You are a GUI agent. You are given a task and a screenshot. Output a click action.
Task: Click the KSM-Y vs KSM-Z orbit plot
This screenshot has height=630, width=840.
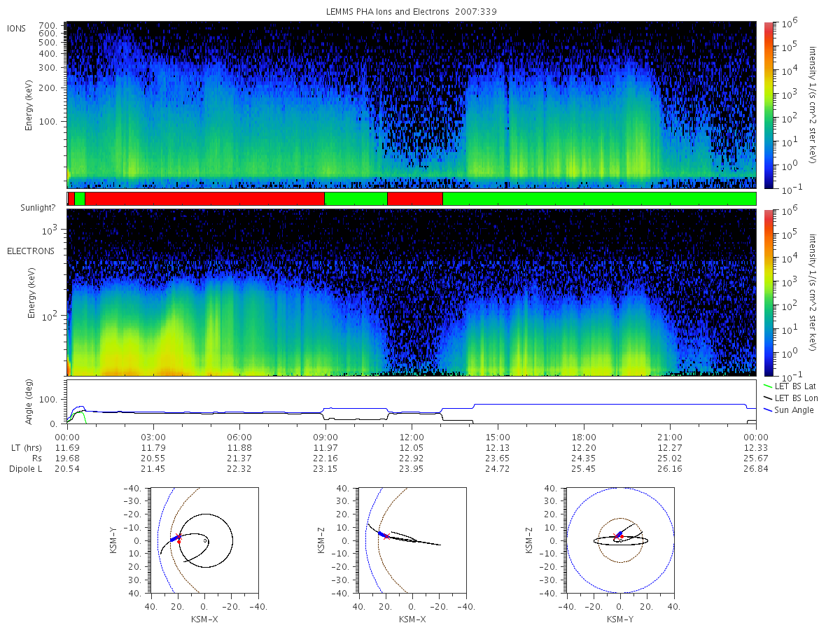tap(620, 540)
